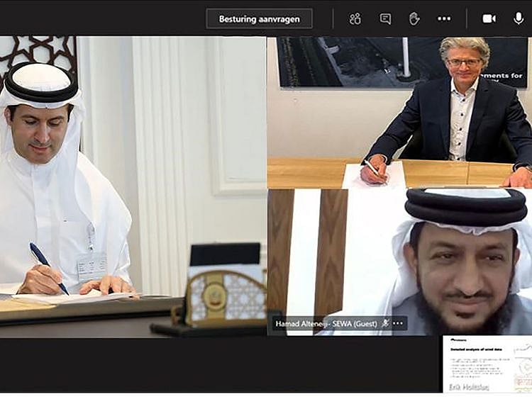Image resolution: width=532 pixels, height=399 pixels.
Task: Mute or unmute the microphone
Action: click(519, 19)
